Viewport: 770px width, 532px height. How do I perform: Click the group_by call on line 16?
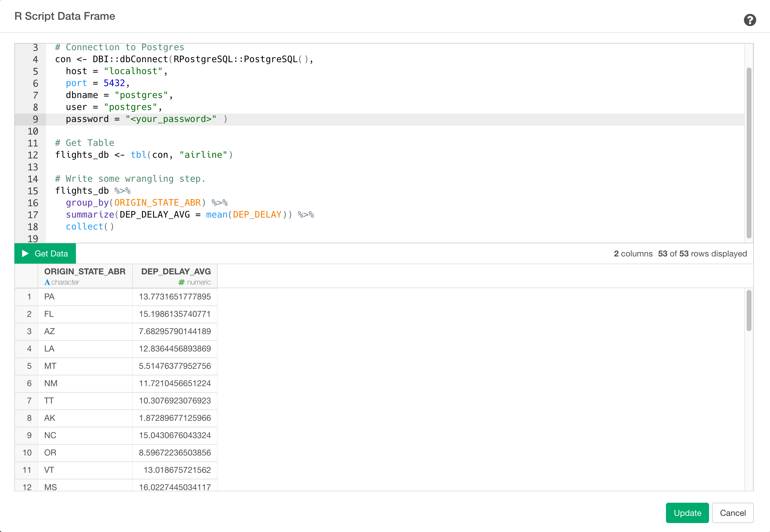point(87,203)
